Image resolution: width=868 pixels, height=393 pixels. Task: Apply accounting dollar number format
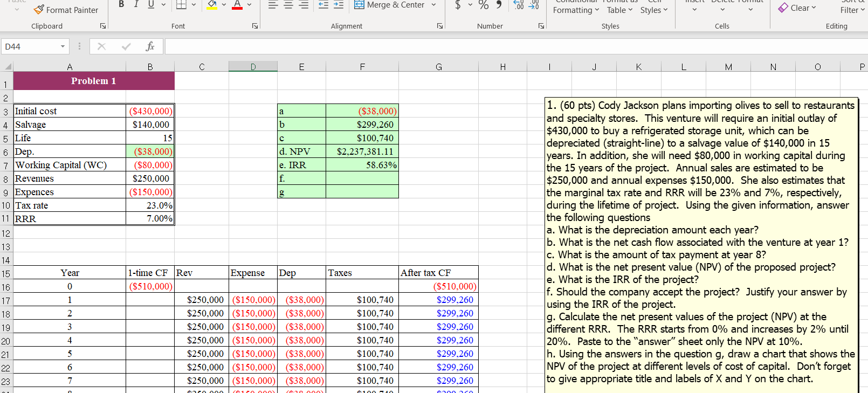(458, 4)
